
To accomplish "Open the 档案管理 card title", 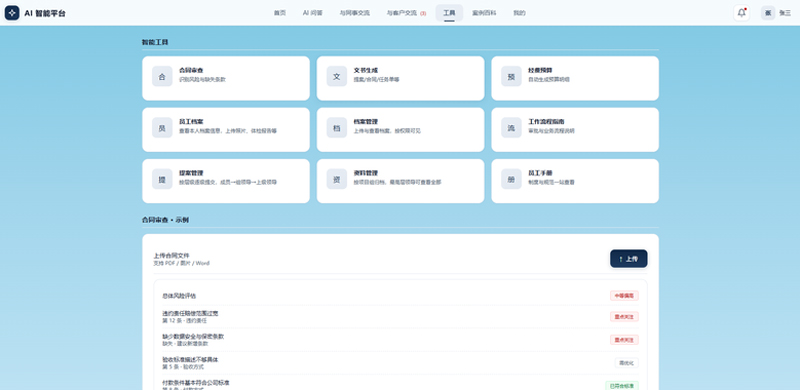I will tap(366, 122).
